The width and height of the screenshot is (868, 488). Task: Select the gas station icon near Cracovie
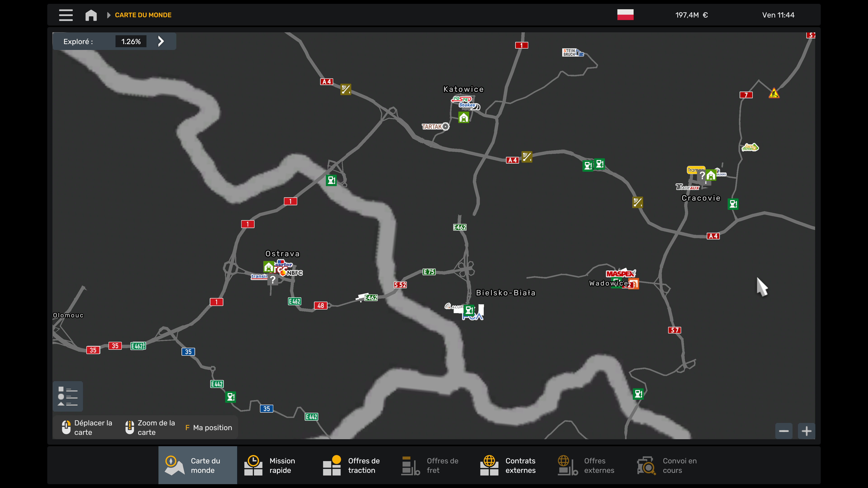point(733,204)
